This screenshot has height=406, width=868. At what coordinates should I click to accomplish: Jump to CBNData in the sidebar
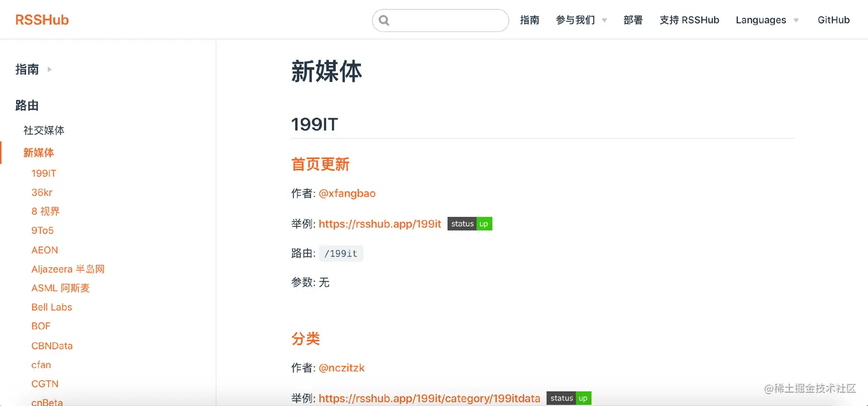52,346
